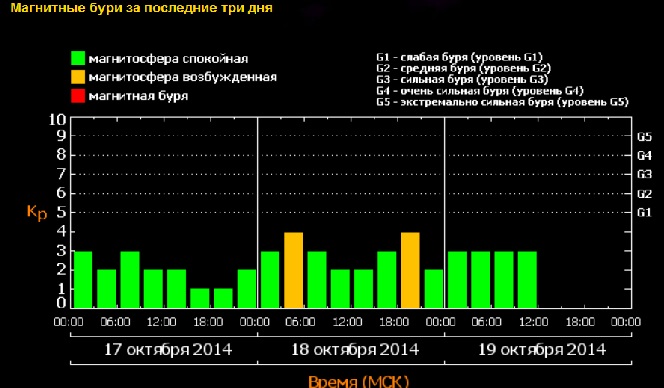Click the last green bar on 19 October
Screen dimensions: 664x388
(527, 280)
